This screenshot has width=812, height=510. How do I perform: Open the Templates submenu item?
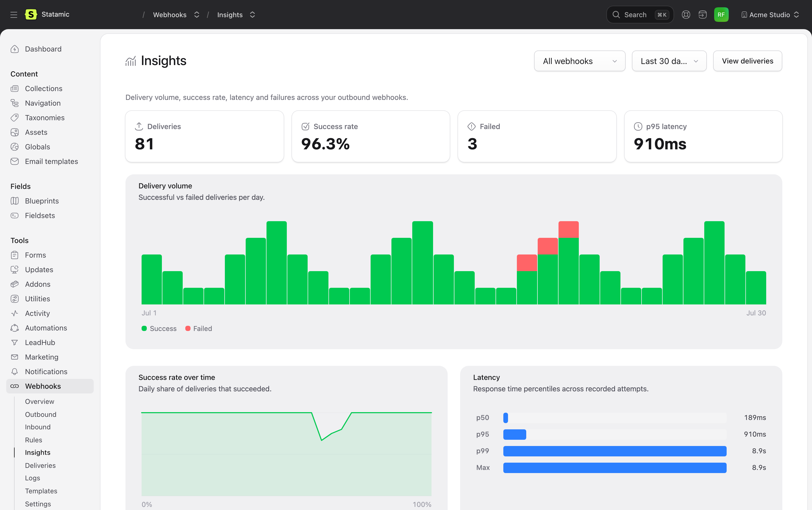41,491
